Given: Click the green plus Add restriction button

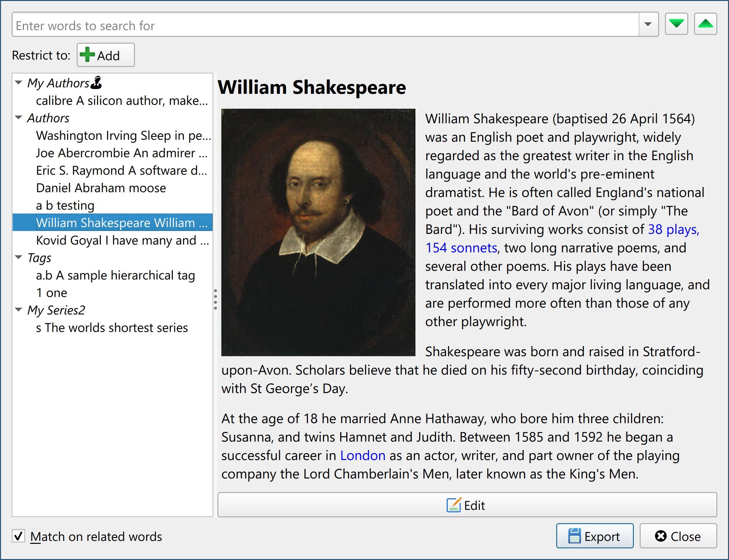Looking at the screenshot, I should pos(106,55).
